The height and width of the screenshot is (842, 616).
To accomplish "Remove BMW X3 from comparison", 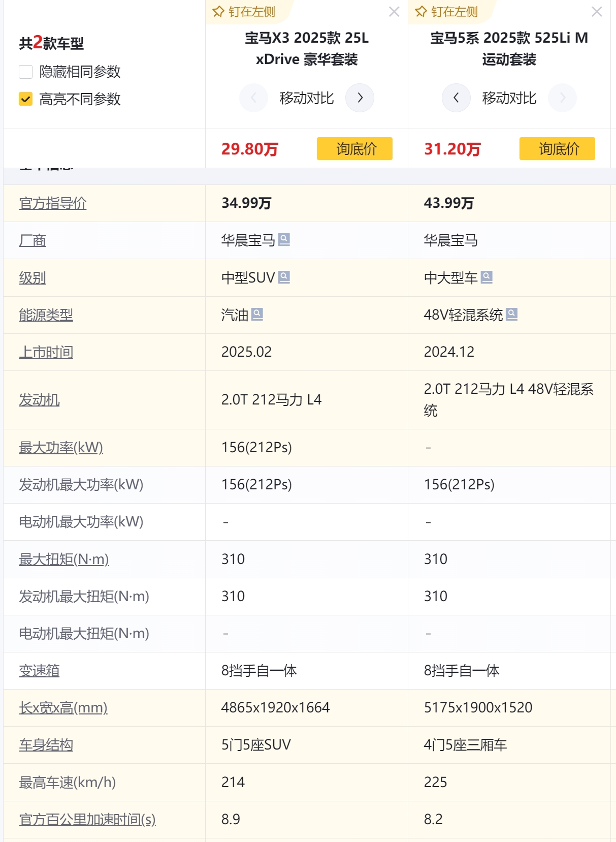I will point(394,12).
